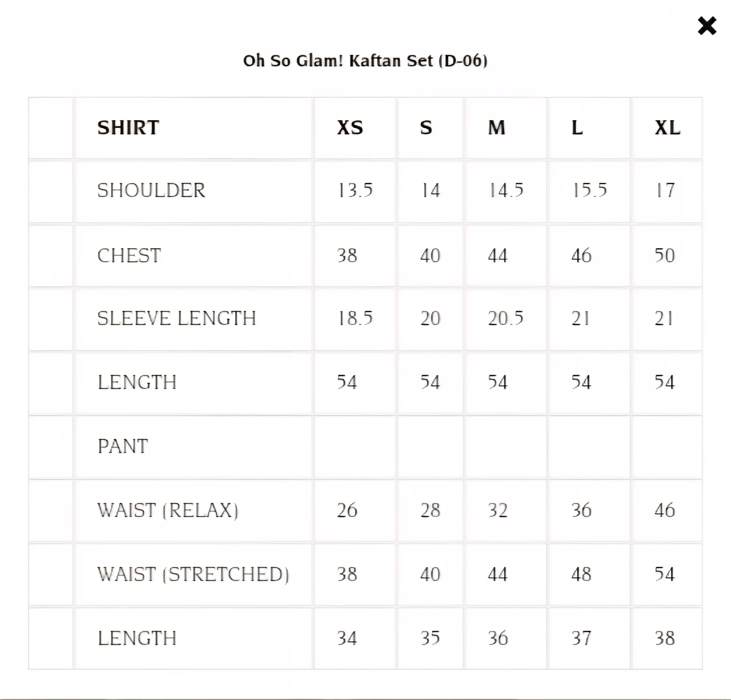Click the Oh So Glam! Kaftan Set title
This screenshot has height=700, width=731.
365,61
